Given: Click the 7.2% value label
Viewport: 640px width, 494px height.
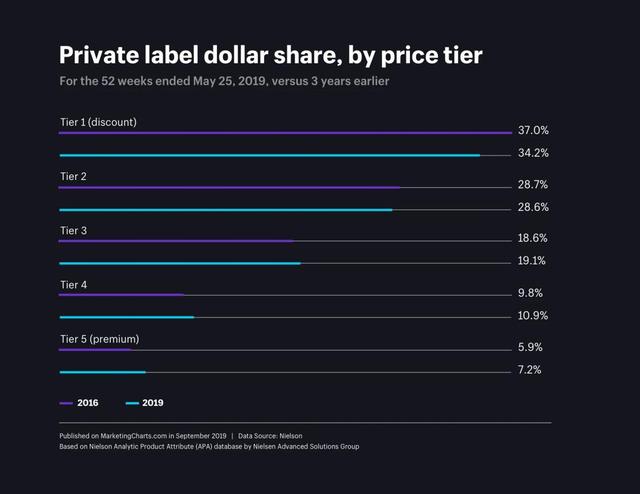Looking at the screenshot, I should click(x=530, y=370).
